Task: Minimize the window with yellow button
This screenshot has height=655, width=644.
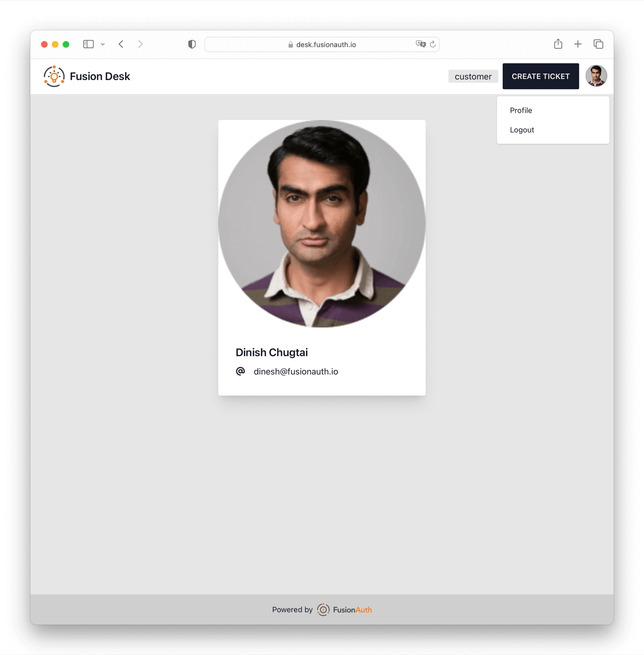Action: pos(55,44)
